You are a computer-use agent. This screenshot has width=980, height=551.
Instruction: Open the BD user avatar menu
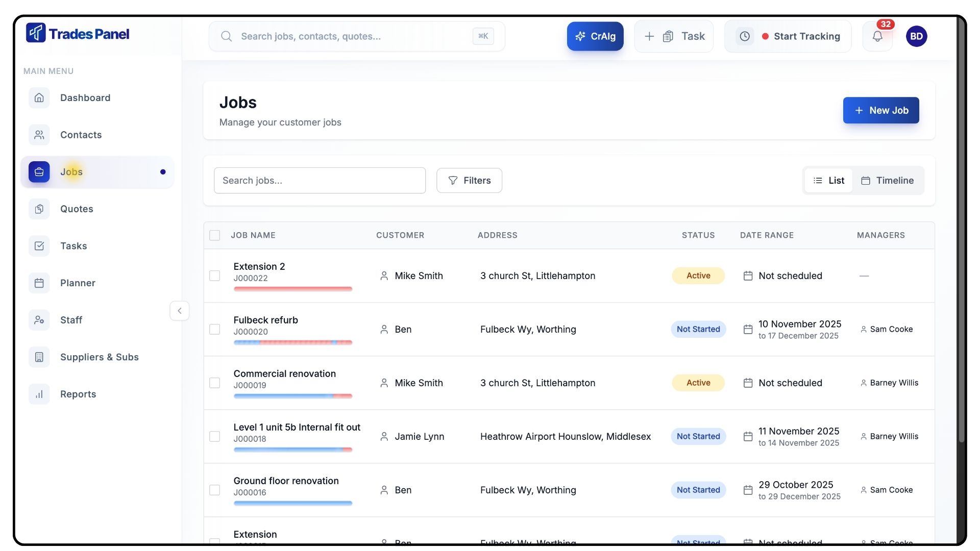[x=916, y=36]
